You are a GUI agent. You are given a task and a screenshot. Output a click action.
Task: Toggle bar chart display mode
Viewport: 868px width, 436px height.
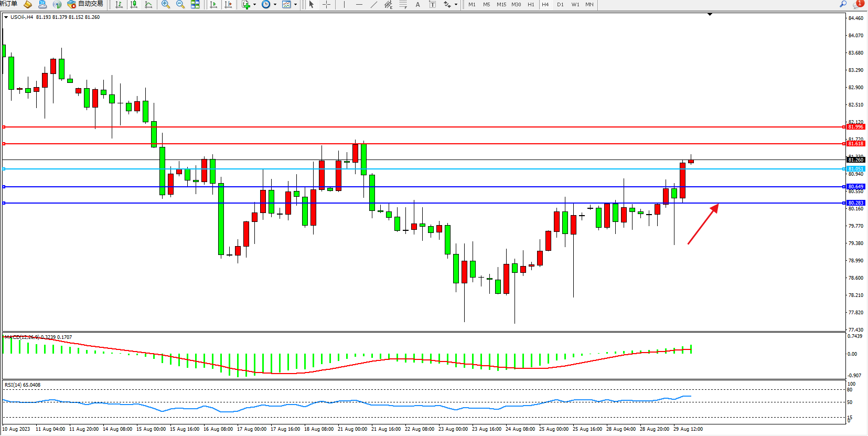(x=119, y=5)
